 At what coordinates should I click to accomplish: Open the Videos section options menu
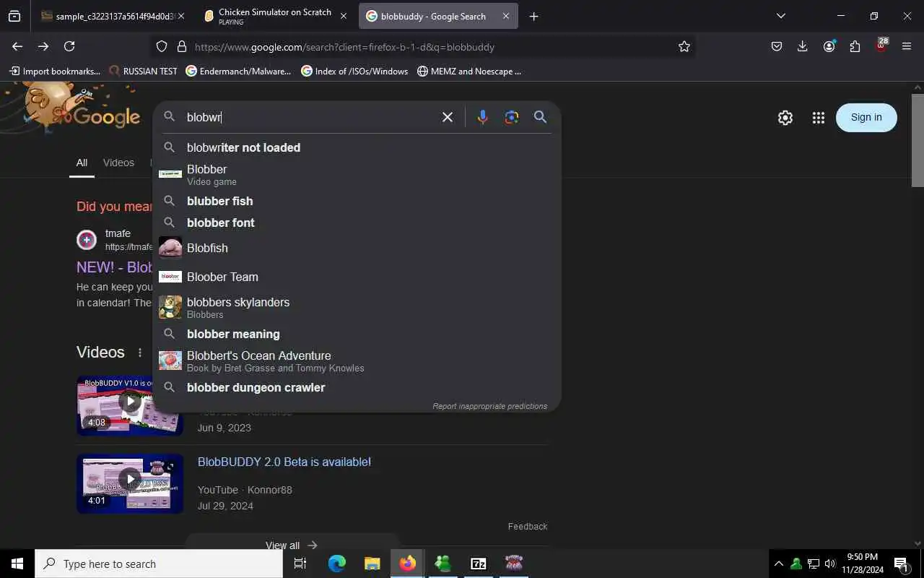140,353
